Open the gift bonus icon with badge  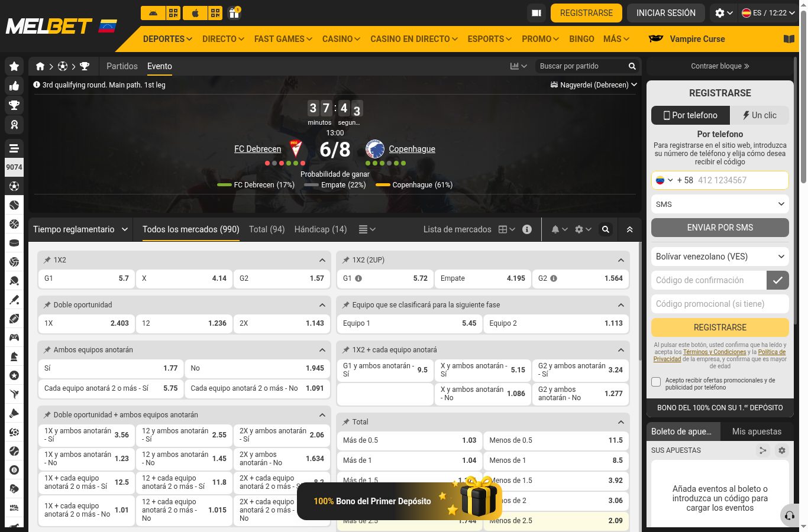point(234,12)
